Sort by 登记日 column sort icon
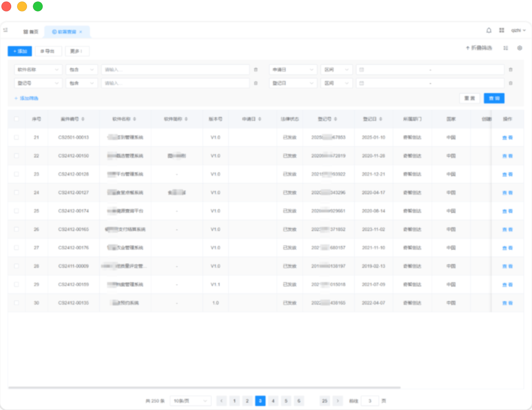This screenshot has height=410, width=532. (x=381, y=119)
